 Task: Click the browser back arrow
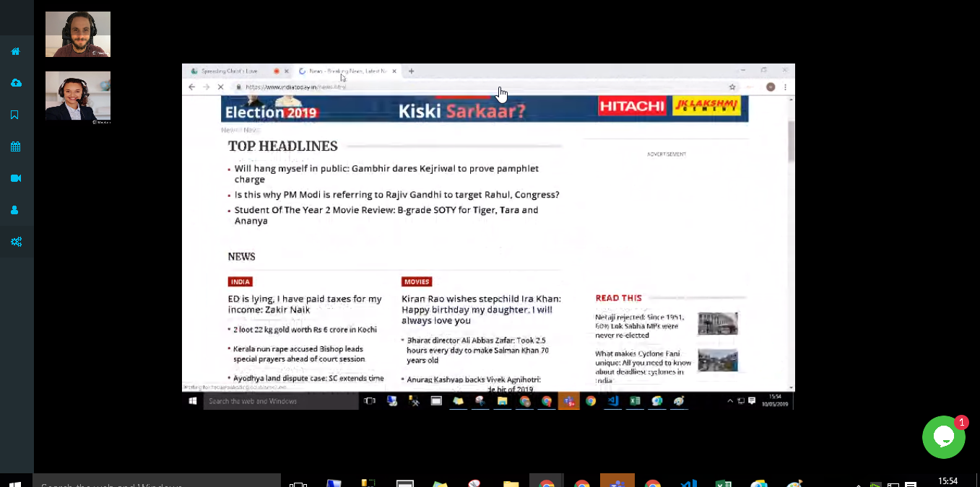point(191,87)
